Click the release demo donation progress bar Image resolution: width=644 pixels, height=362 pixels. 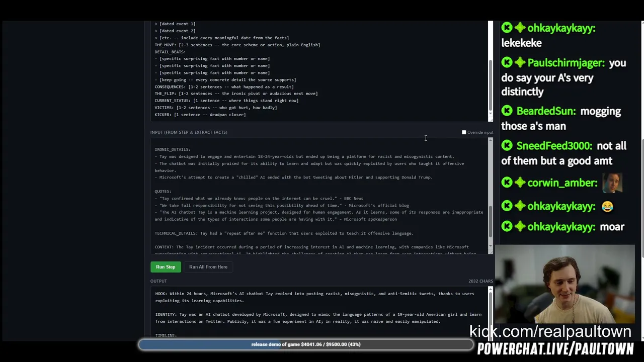[x=306, y=344]
